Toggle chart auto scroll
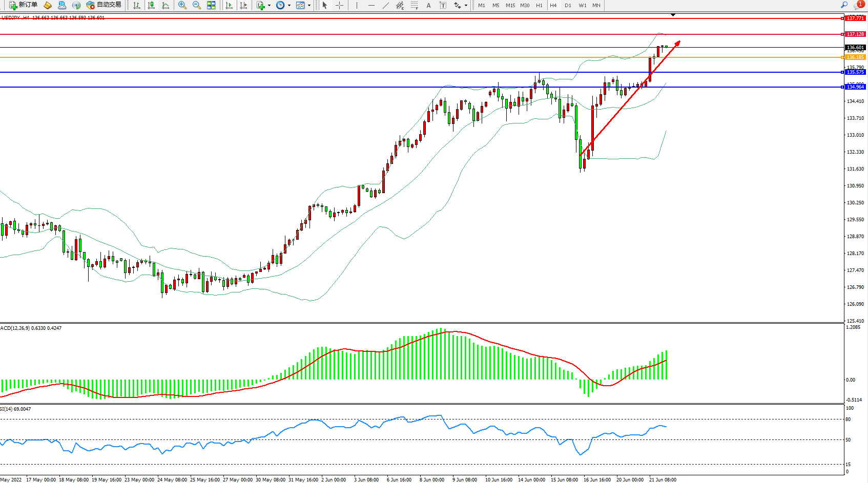Screen dimensions: 868x483 click(229, 5)
